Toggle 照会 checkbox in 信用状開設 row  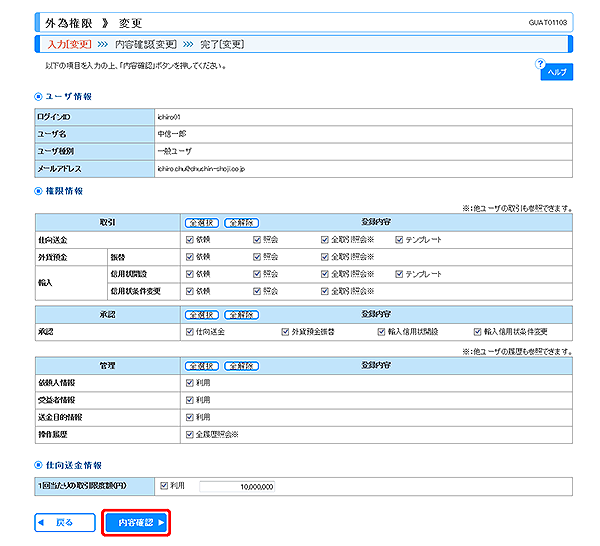click(257, 274)
